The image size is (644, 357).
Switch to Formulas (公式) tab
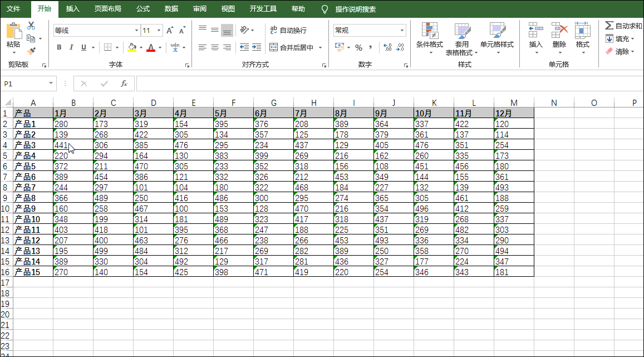point(143,9)
